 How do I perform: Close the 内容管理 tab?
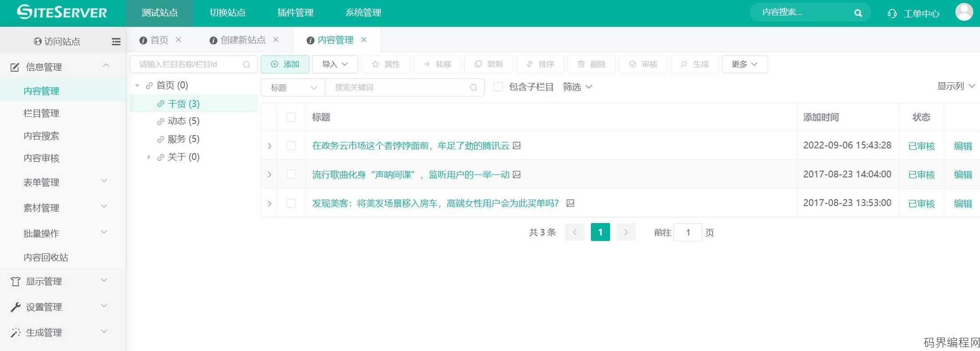[x=364, y=40]
